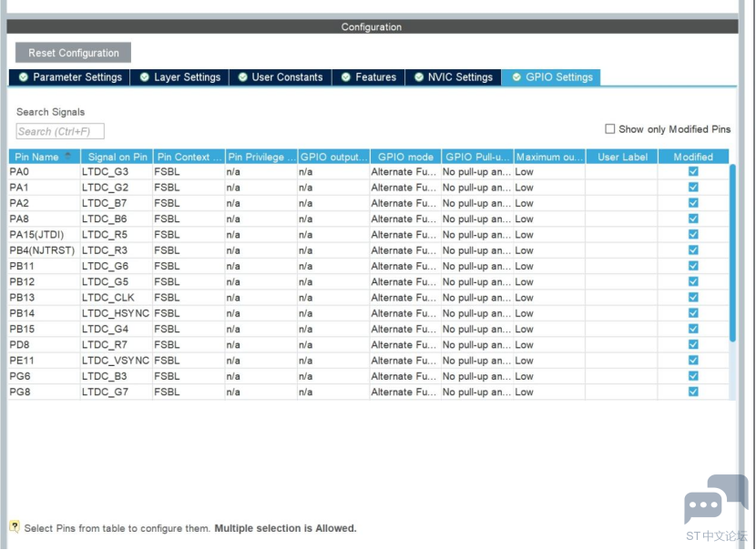Click Parameter Settings green check icon
This screenshot has width=756, height=550.
(23, 77)
